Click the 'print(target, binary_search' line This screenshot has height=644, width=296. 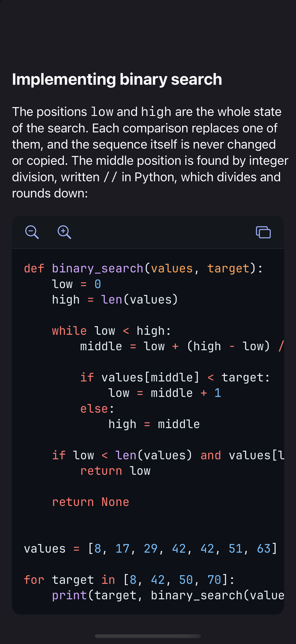pyautogui.click(x=168, y=596)
